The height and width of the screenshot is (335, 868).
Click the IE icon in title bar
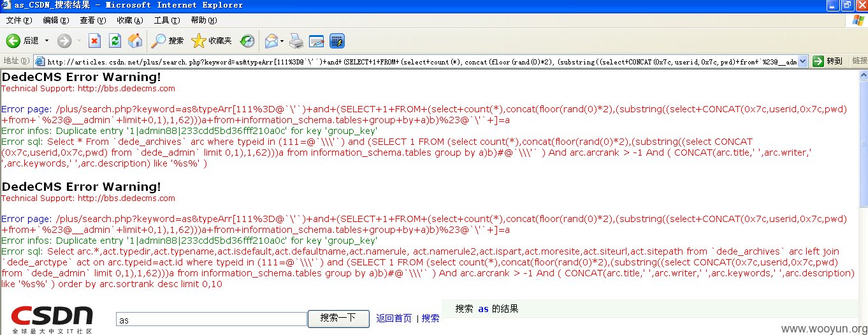pos(6,5)
